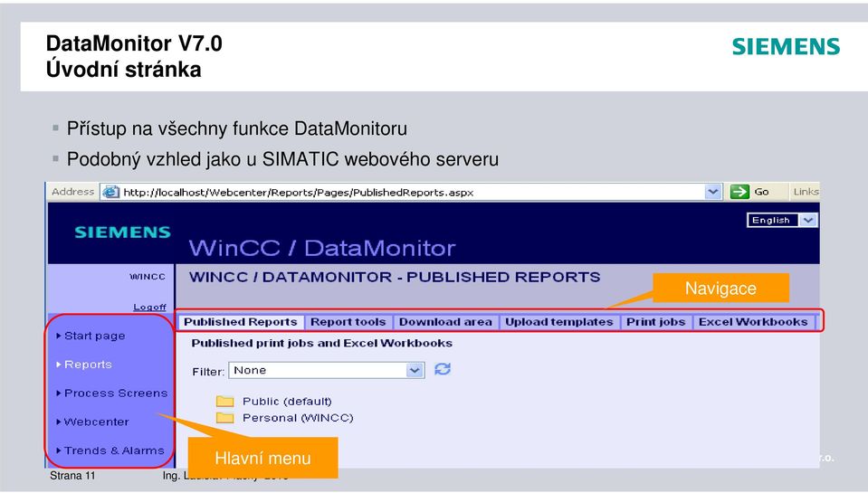Click the Logoff link

pos(149,307)
